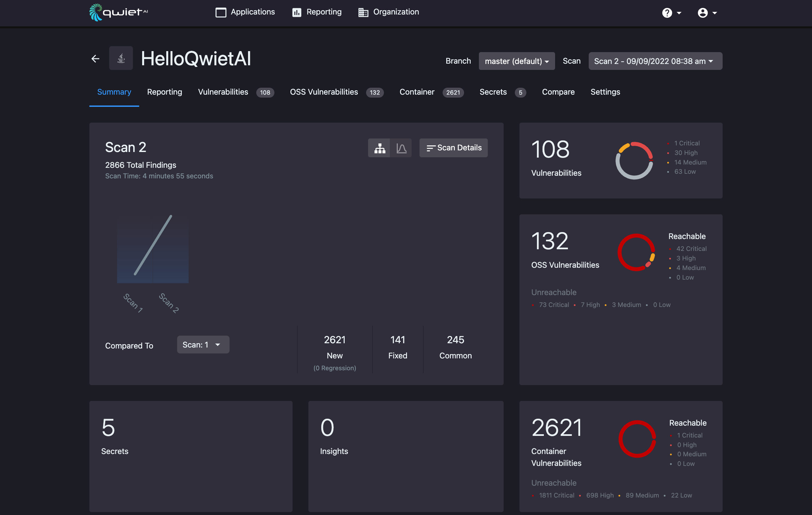Click the 245 Common findings count

point(455,340)
